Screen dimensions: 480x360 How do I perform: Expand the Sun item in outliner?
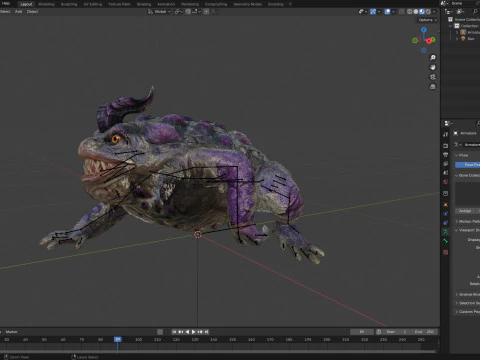pos(457,39)
